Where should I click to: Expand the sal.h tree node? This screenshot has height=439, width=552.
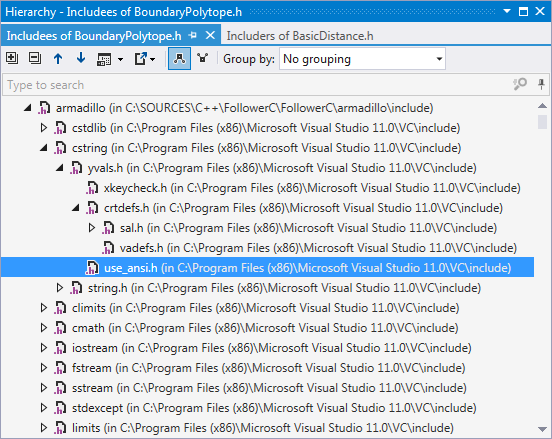[x=92, y=228]
